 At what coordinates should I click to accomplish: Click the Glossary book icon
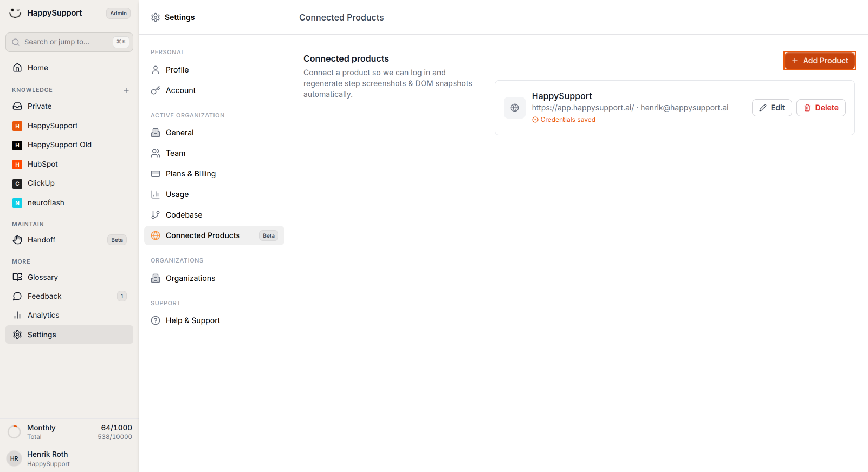click(17, 277)
